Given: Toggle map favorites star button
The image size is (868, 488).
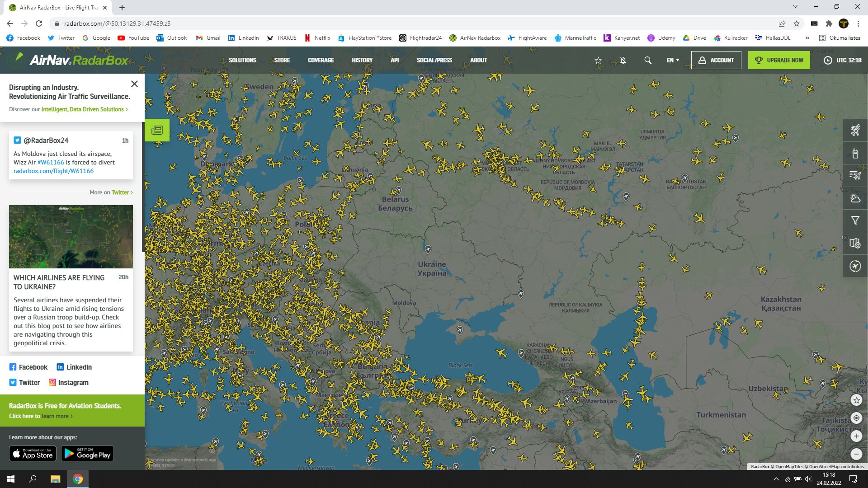Looking at the screenshot, I should pyautogui.click(x=856, y=400).
